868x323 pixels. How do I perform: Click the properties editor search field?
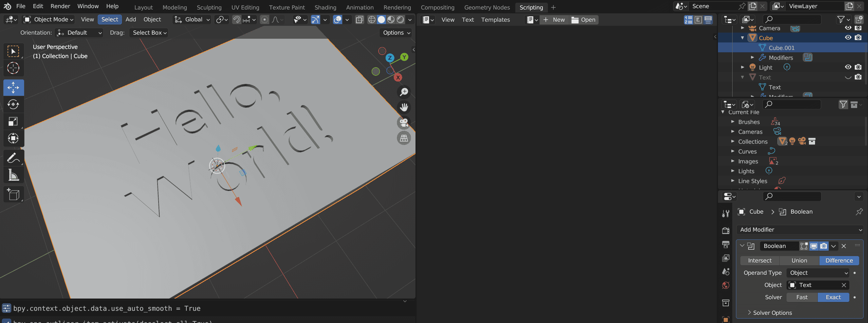(792, 196)
